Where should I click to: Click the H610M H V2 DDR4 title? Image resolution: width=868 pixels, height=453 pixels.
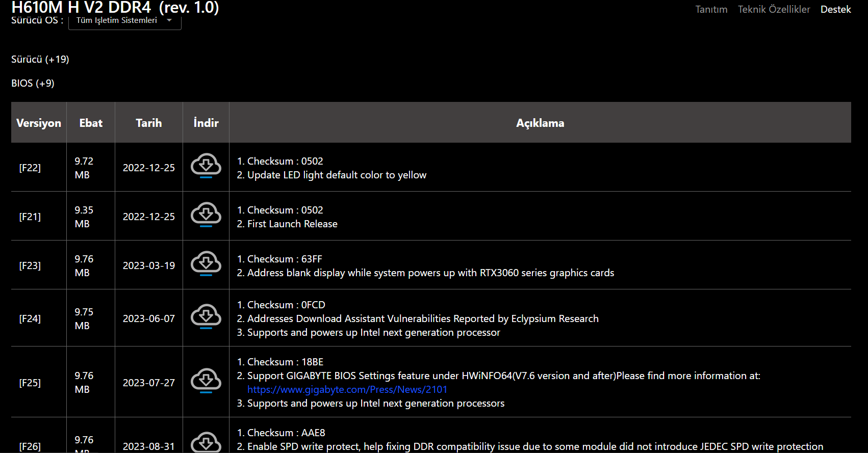pos(115,7)
